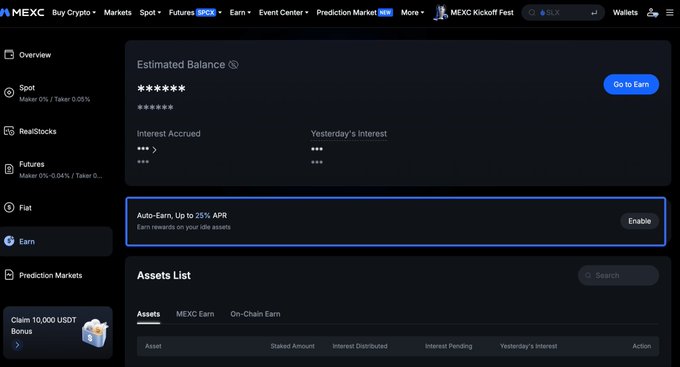Expand the Event Center dropdown
This screenshot has width=680, height=367.
[x=284, y=13]
